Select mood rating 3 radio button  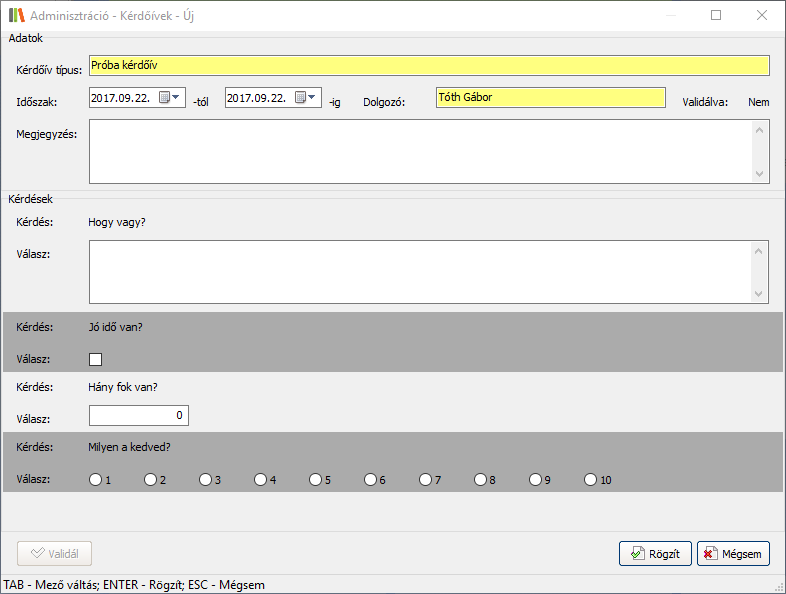[206, 480]
